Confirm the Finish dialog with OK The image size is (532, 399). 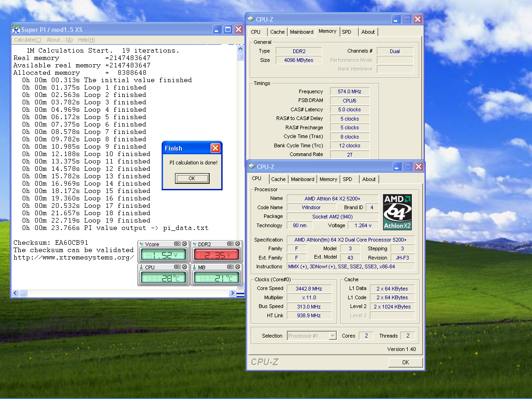point(192,178)
